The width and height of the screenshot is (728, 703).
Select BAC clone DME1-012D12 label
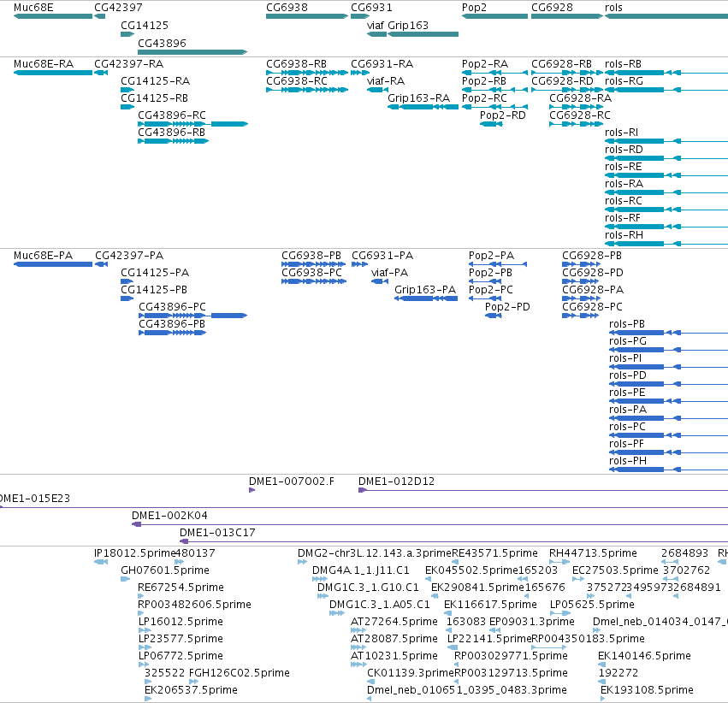coord(396,481)
